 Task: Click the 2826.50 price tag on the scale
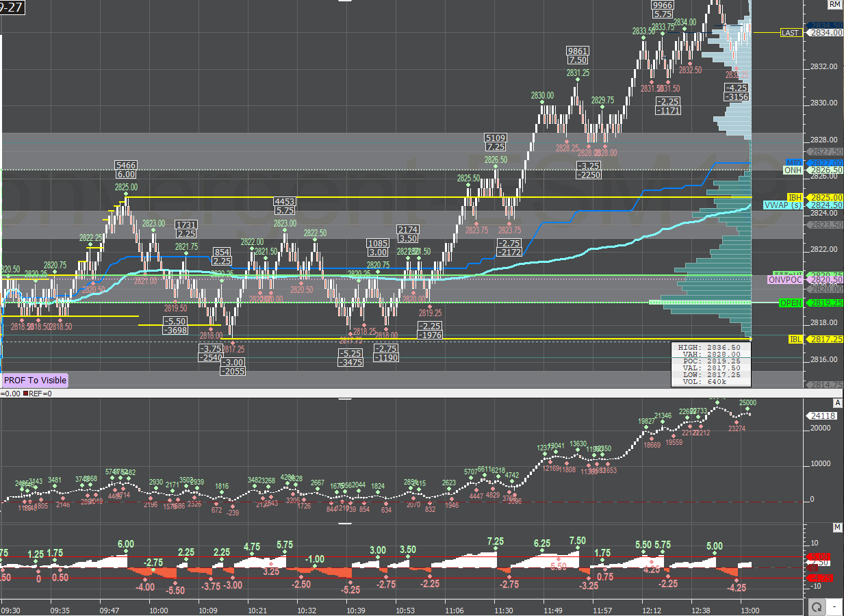[x=826, y=170]
